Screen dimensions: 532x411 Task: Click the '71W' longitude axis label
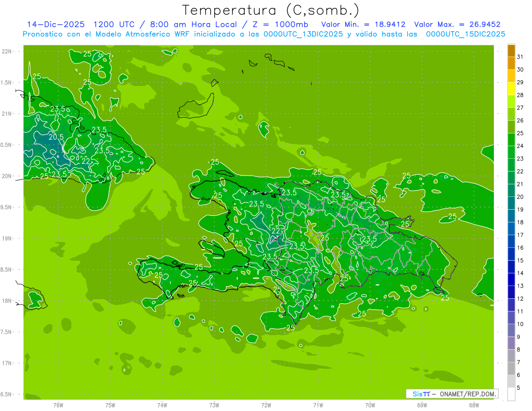[x=318, y=405]
